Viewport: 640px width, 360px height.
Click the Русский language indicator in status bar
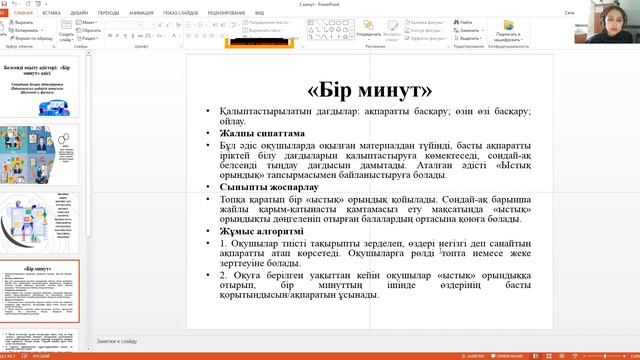(41, 356)
